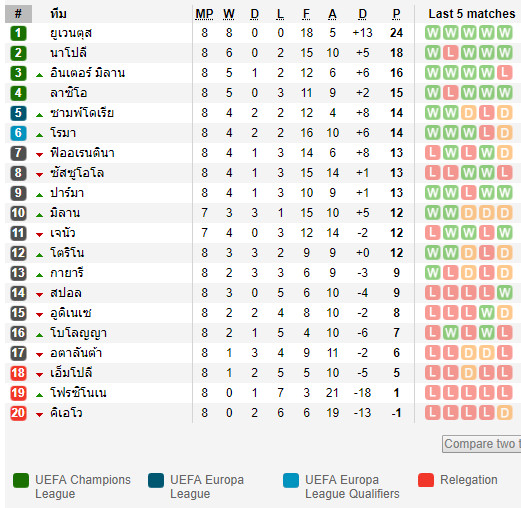Sort table by MP column header
Screen dimensions: 521x508
tap(204, 14)
